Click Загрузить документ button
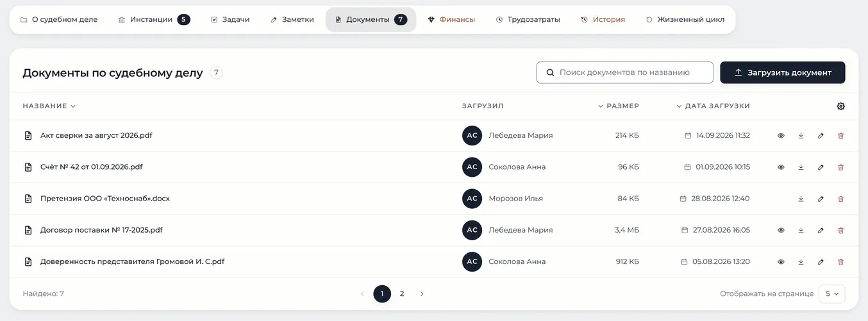Image resolution: width=868 pixels, height=321 pixels. tap(783, 73)
